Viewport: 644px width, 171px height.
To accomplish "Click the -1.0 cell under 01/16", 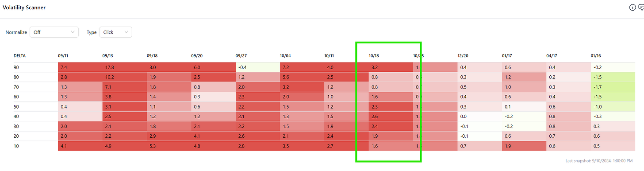I will tap(613, 107).
